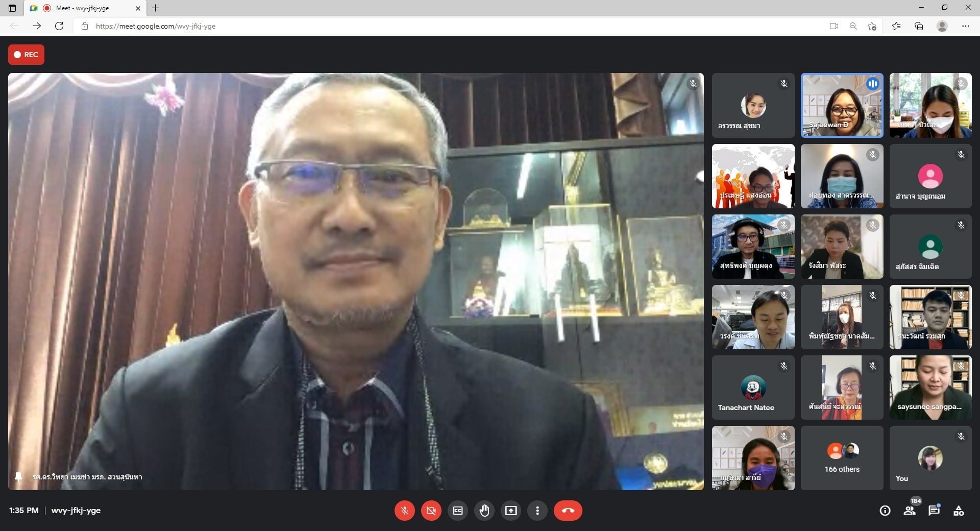Leave the call with red hang-up button

tap(568, 511)
